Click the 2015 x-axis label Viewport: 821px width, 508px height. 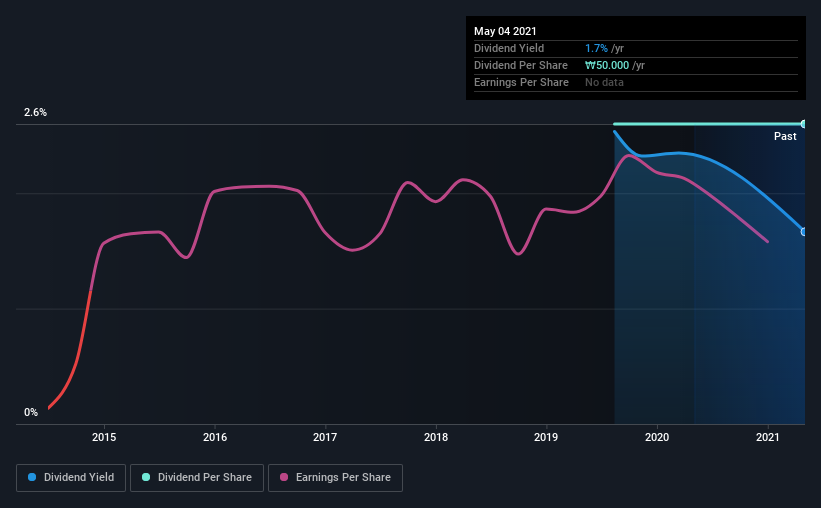pyautogui.click(x=104, y=437)
